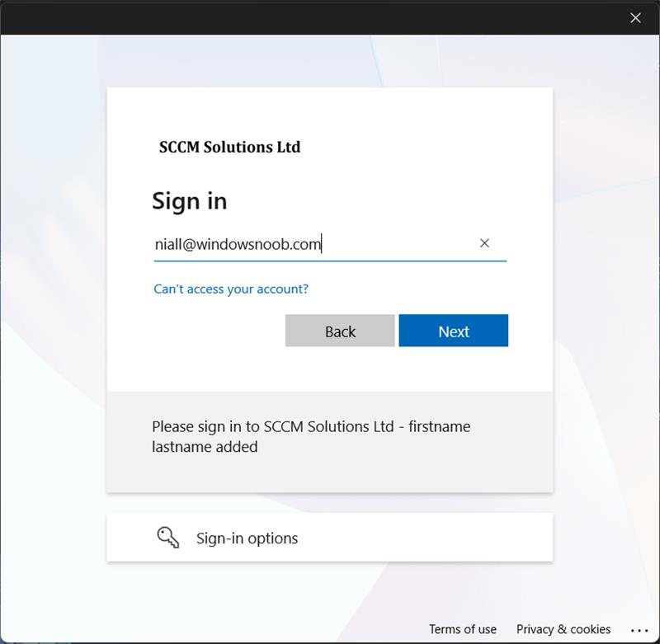Click the "Please sign in to SCCM Solutions" message

tap(310, 427)
